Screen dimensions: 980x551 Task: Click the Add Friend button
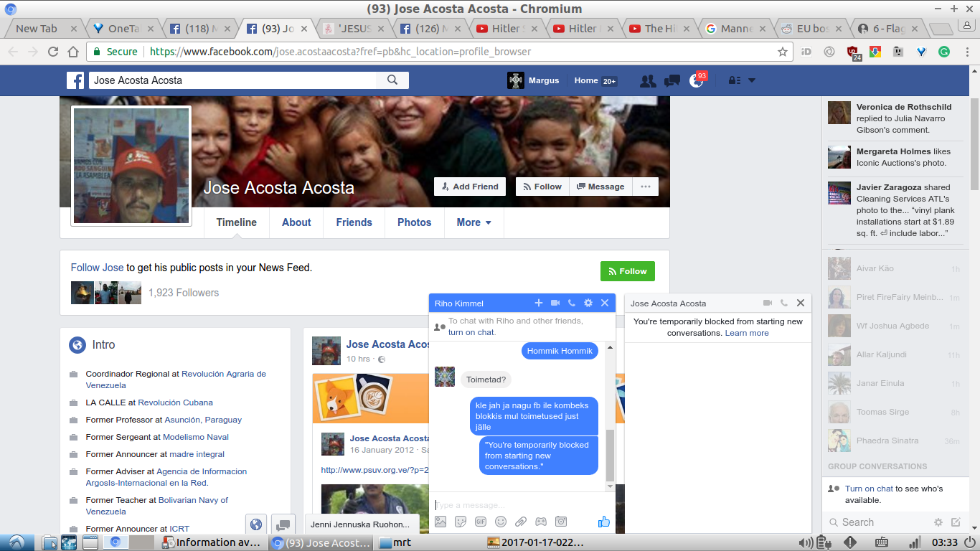[470, 187]
